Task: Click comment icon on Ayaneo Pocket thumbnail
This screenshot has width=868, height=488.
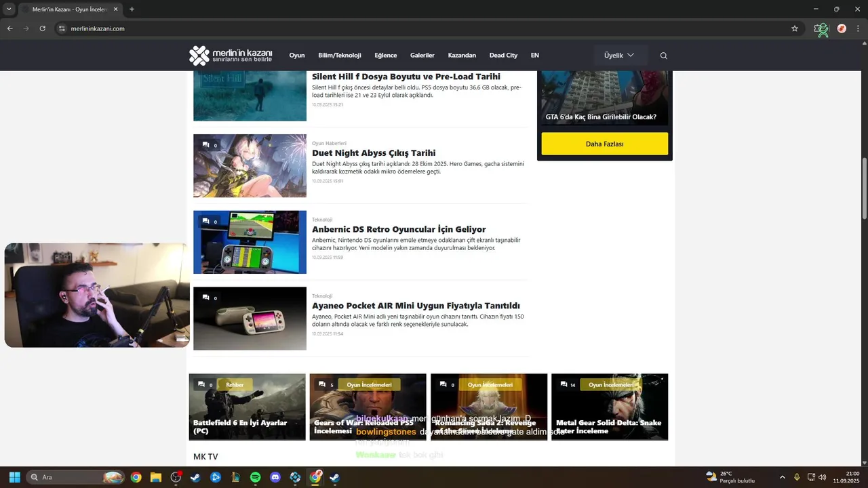Action: (205, 298)
